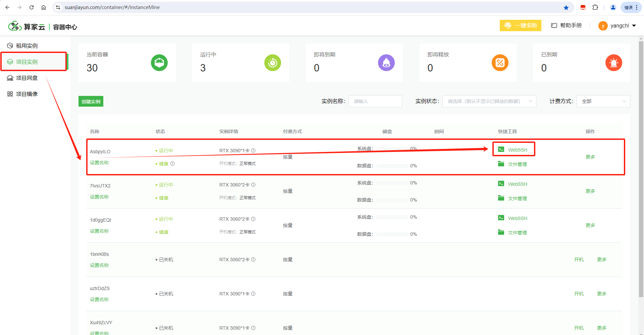
Task: Click the yangchl user avatar
Action: click(x=603, y=26)
